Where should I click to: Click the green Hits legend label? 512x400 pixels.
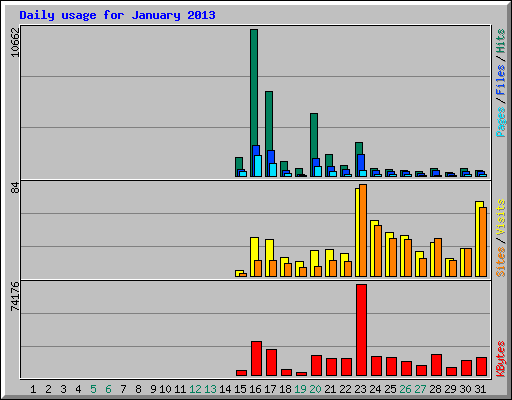[x=501, y=41]
